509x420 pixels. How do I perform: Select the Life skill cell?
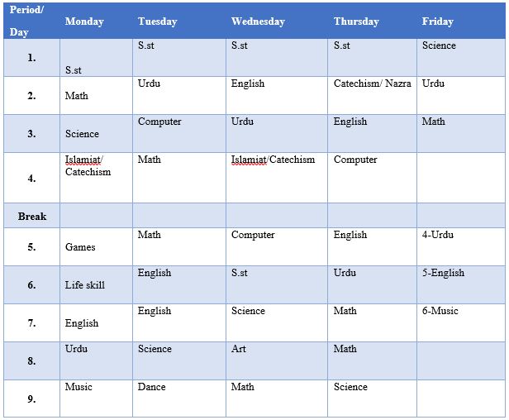pyautogui.click(x=96, y=285)
